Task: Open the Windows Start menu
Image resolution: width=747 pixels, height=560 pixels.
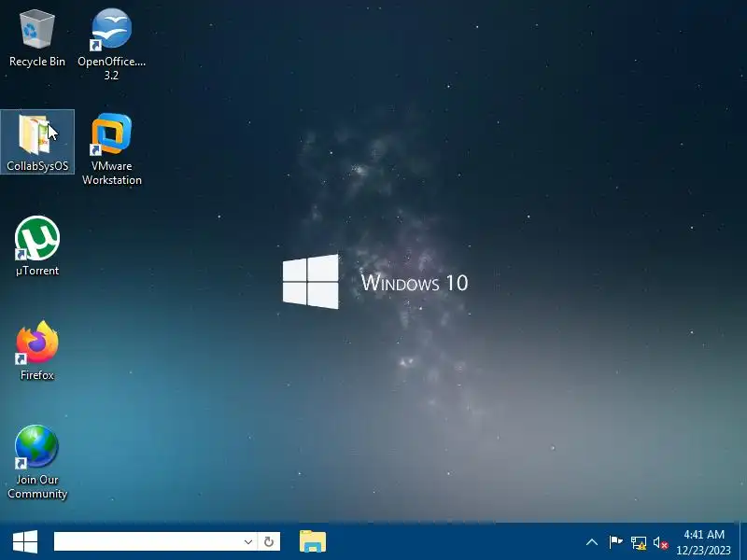Action: (25, 542)
